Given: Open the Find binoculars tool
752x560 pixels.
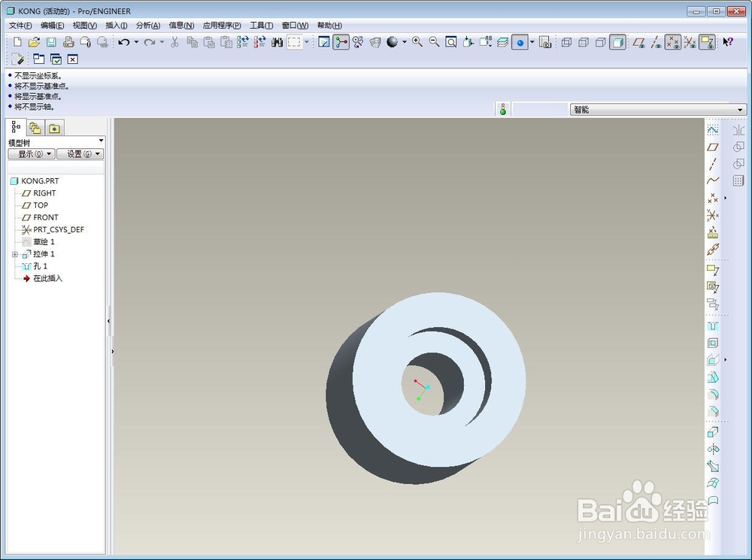Looking at the screenshot, I should point(277,42).
